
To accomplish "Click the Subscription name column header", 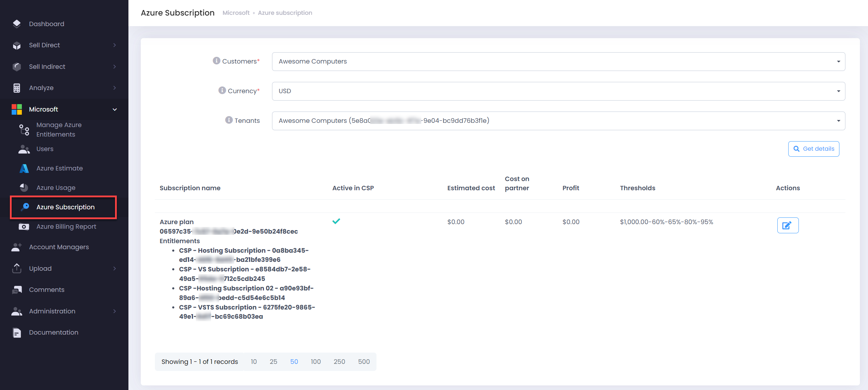I will 190,188.
